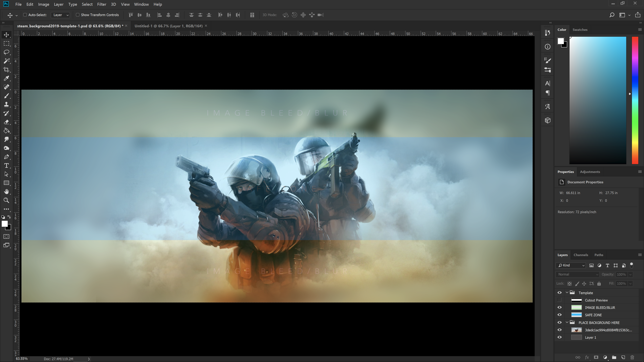Open the Select menu

tap(87, 4)
